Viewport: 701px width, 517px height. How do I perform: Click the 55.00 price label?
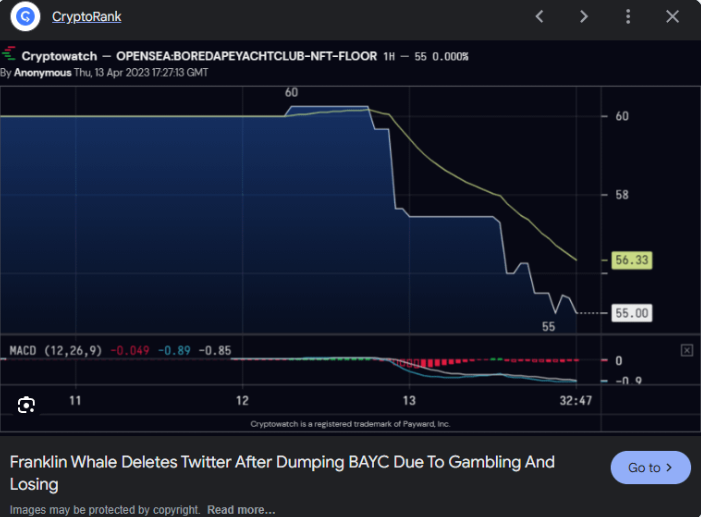[x=632, y=313]
